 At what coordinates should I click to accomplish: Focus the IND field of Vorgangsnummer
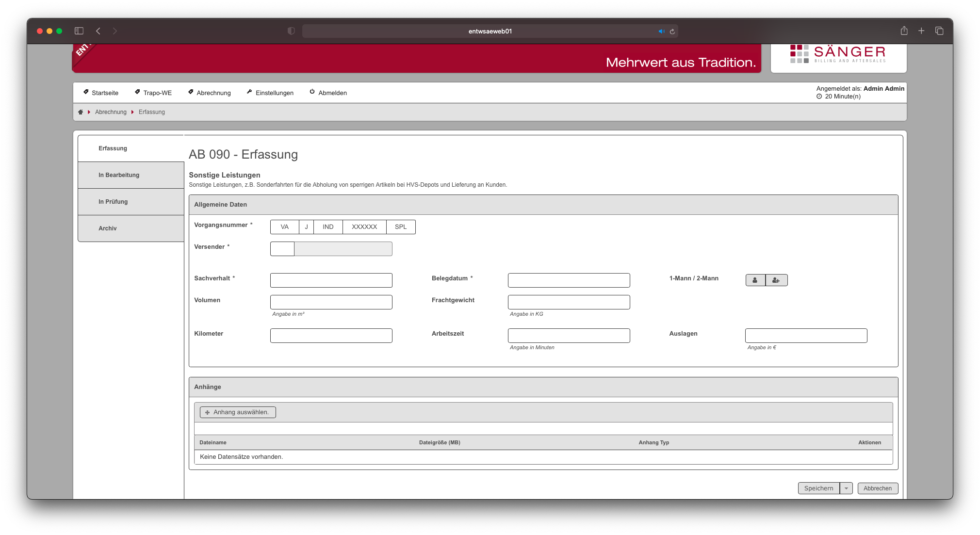coord(328,227)
